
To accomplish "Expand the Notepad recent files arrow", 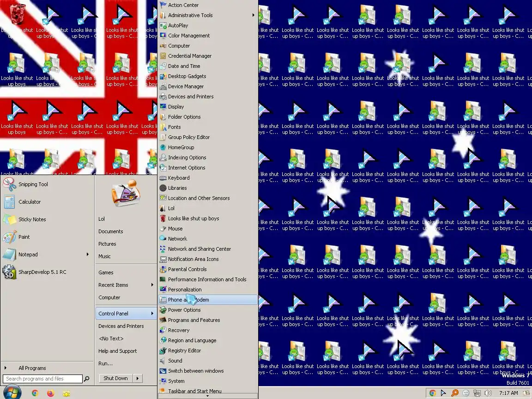I will (88, 254).
